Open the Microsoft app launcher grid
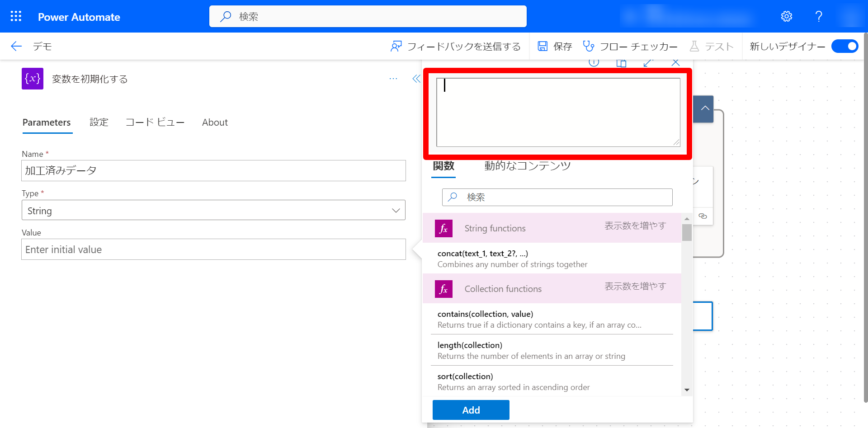Image resolution: width=868 pixels, height=428 pixels. pos(15,16)
